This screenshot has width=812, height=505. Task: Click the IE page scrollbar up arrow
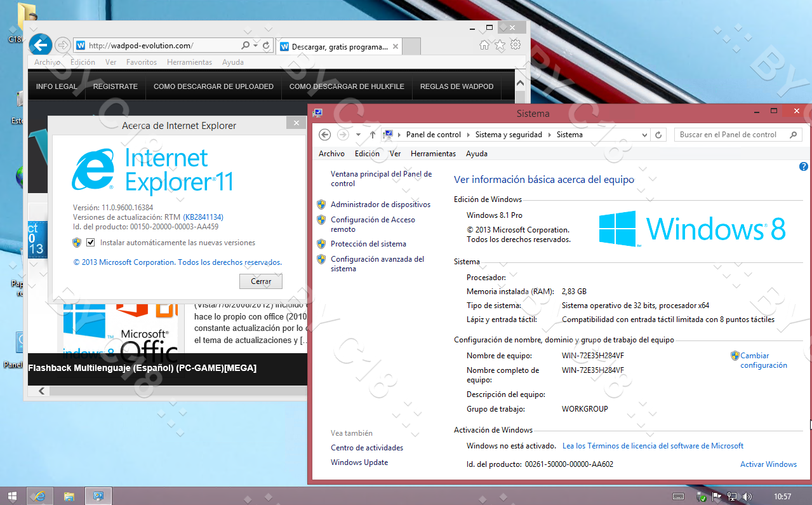521,83
